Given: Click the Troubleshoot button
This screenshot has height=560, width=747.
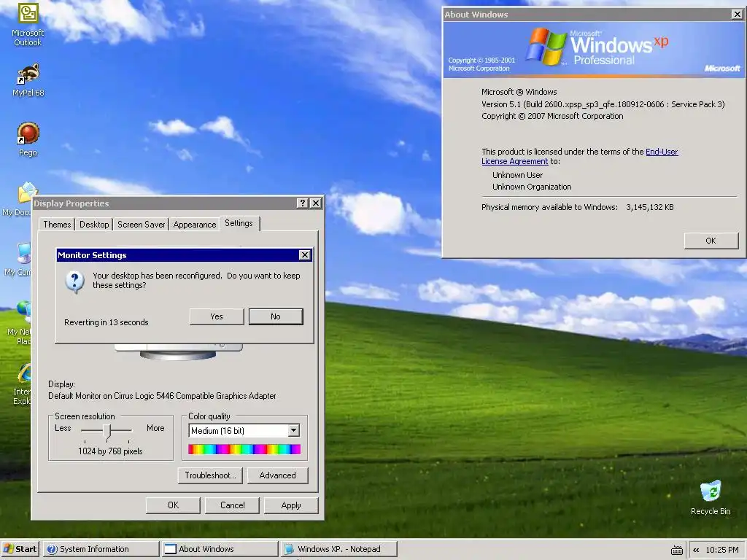Looking at the screenshot, I should pos(210,475).
